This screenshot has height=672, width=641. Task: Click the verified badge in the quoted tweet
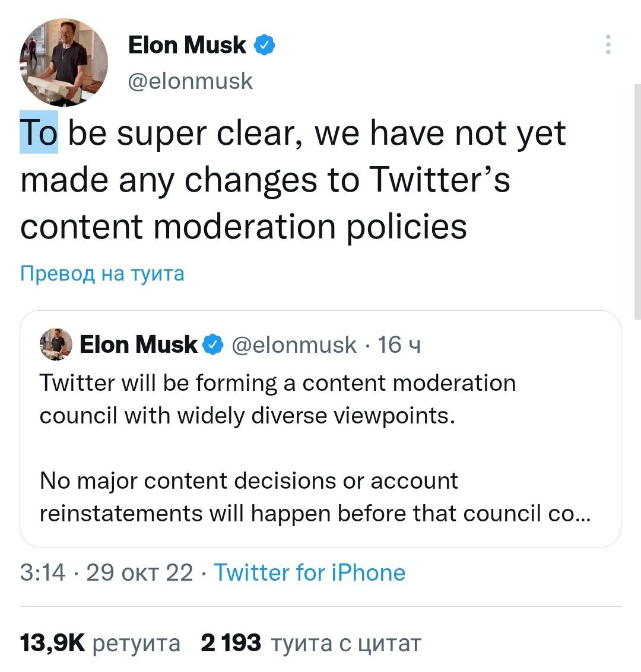213,345
